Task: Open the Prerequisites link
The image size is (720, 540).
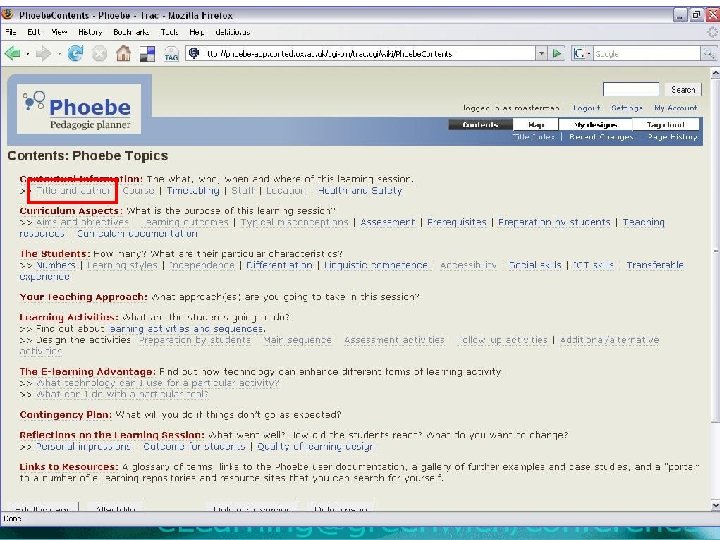Action: point(457,222)
